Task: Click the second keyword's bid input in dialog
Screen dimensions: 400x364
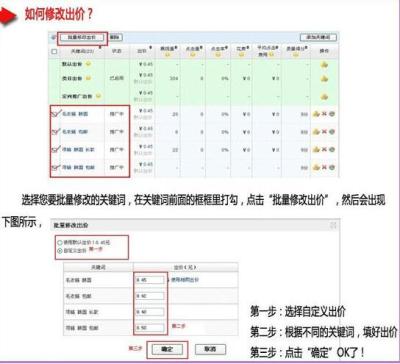Action: point(150,296)
